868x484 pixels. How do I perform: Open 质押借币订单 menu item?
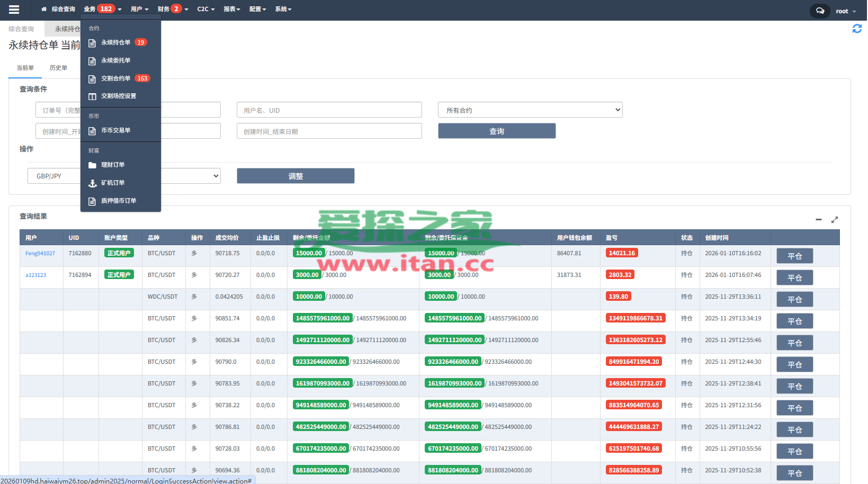(x=118, y=201)
